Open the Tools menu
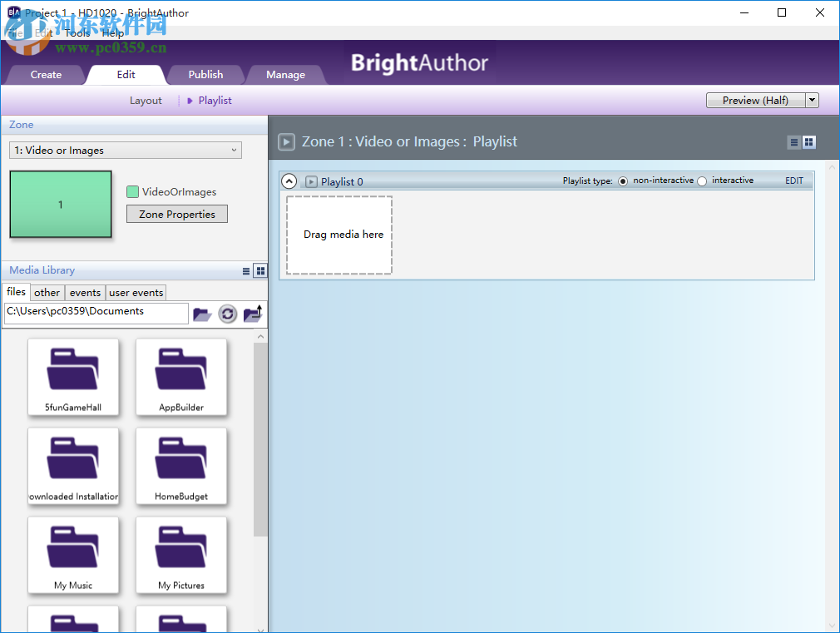This screenshot has height=633, width=840. click(x=77, y=33)
